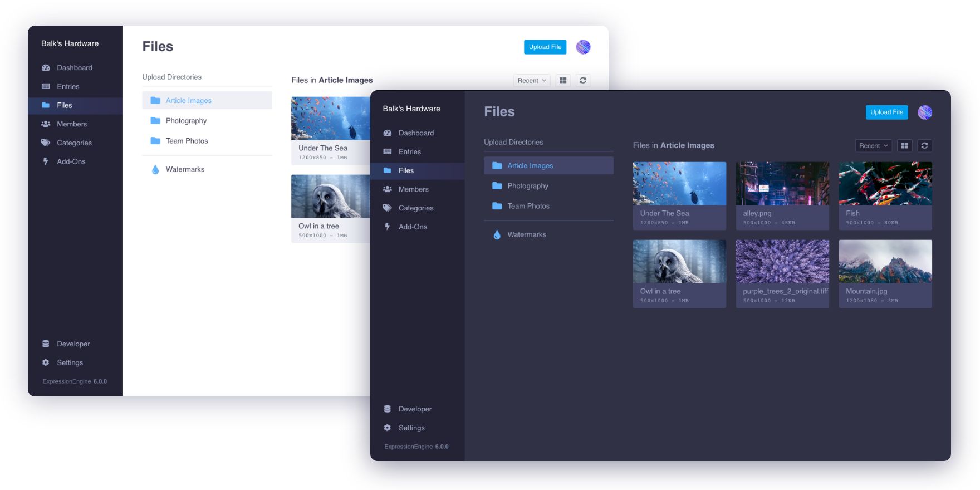Viewport: 980px width, 490px height.
Task: Select the Add-Ons lightning icon in dark sidebar
Action: [x=388, y=227]
